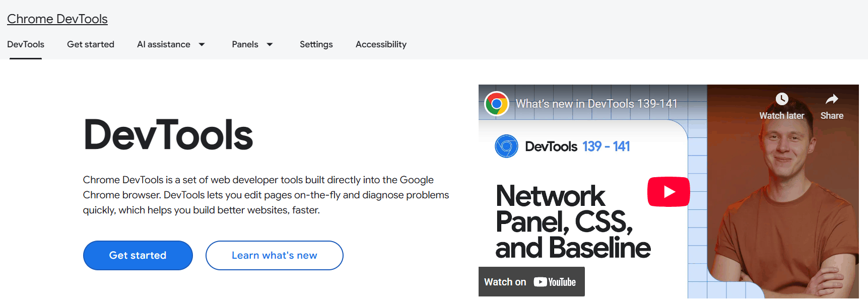
Task: Click the blue DevTools logo in thumbnail
Action: [507, 146]
